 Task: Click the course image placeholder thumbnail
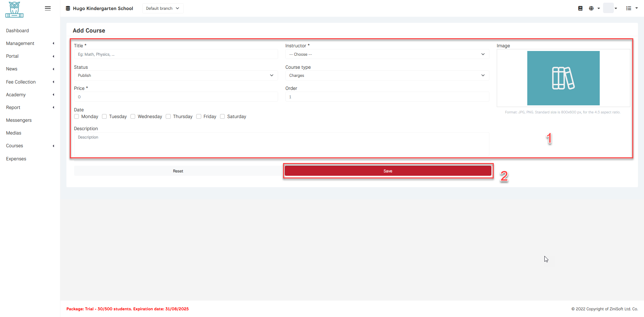[x=563, y=78]
